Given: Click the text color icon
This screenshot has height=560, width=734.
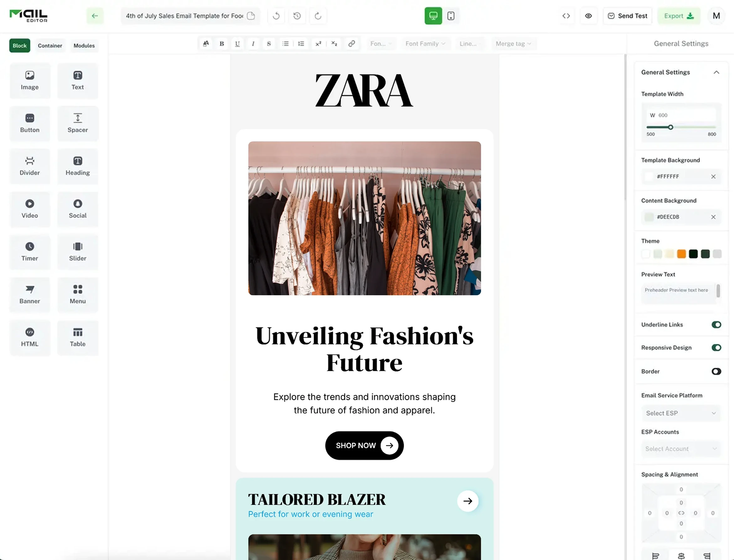Looking at the screenshot, I should click(206, 44).
